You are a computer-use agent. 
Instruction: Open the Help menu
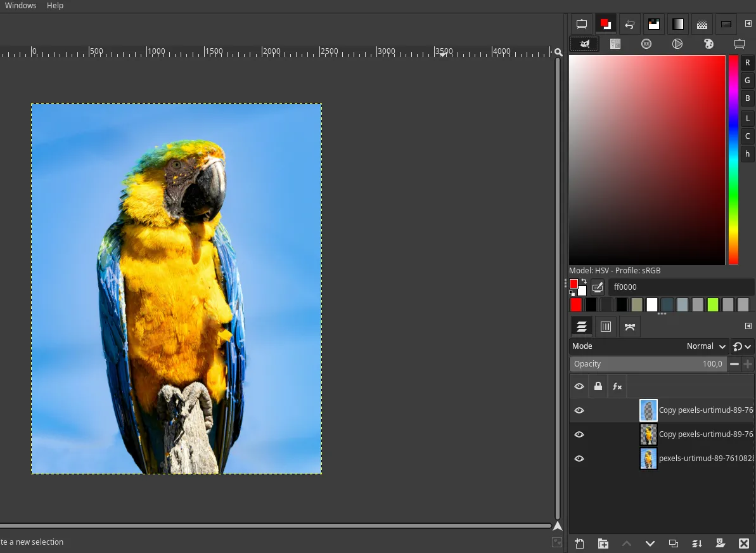(x=55, y=6)
